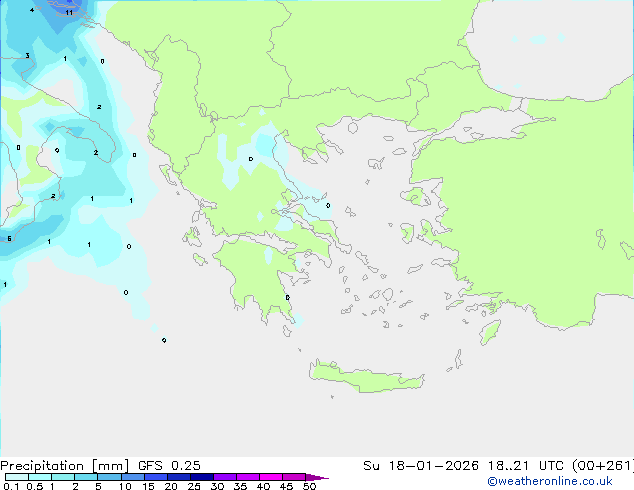Click the '35' legend tick label
Viewport: 634px width, 490px height.
click(x=240, y=486)
